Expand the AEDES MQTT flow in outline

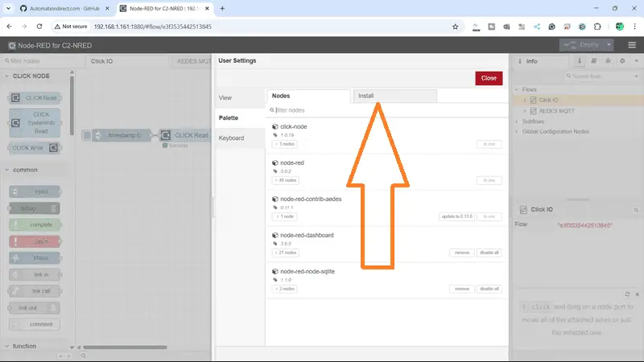point(525,111)
